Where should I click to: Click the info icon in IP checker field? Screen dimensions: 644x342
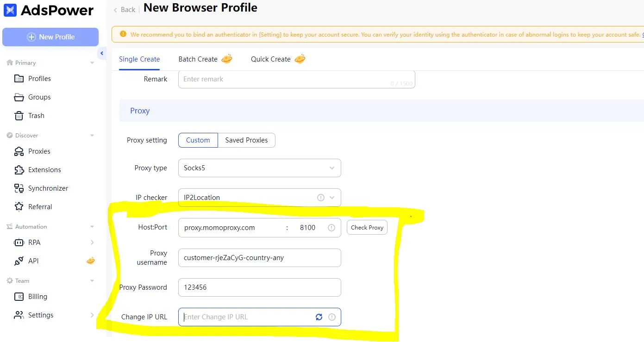coord(320,198)
